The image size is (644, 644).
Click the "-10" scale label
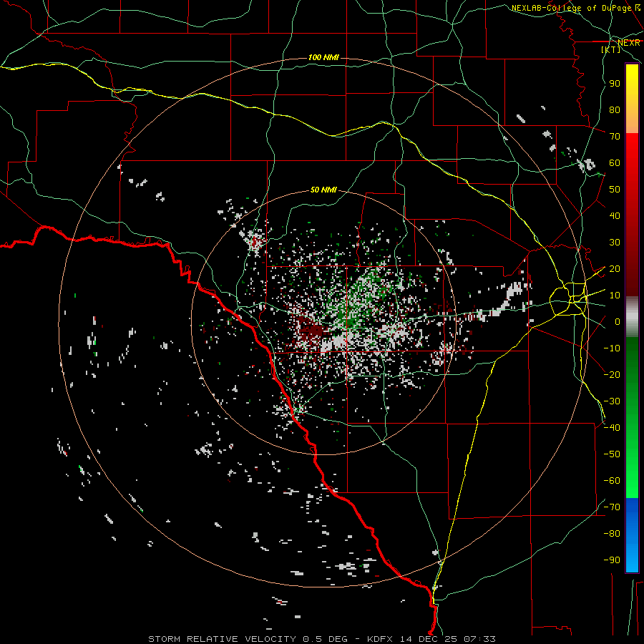point(612,348)
